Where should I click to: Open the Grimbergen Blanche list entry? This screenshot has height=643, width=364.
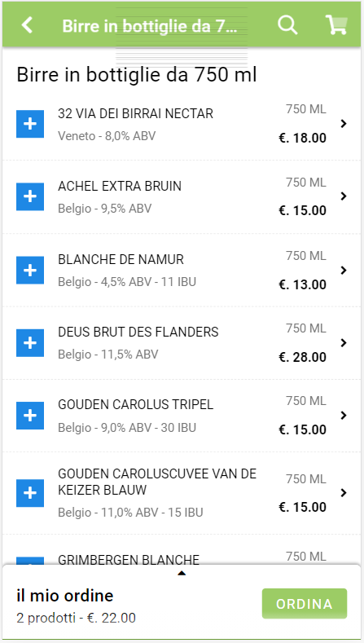click(182, 560)
